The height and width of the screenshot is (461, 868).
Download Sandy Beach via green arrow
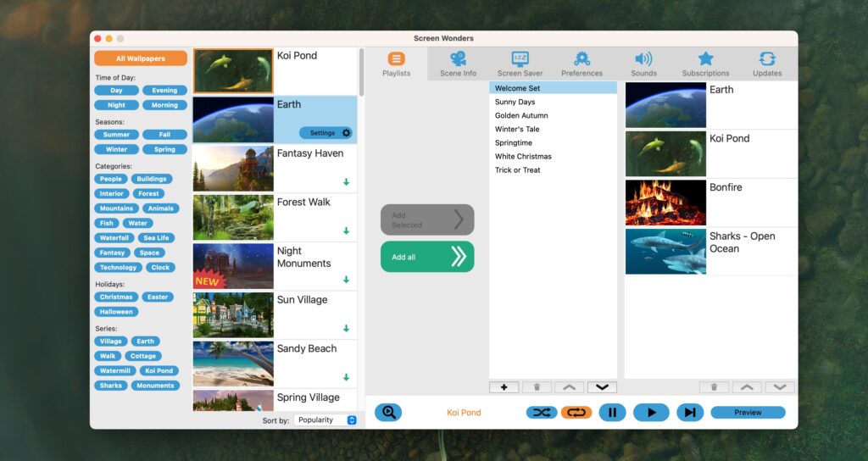pyautogui.click(x=346, y=377)
